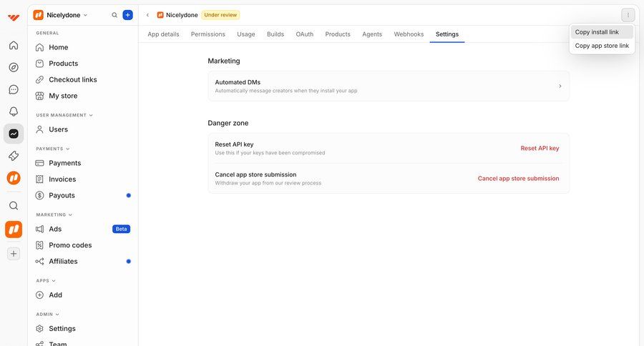This screenshot has height=346, width=644.
Task: Switch to the OAuth tab
Action: pyautogui.click(x=304, y=34)
